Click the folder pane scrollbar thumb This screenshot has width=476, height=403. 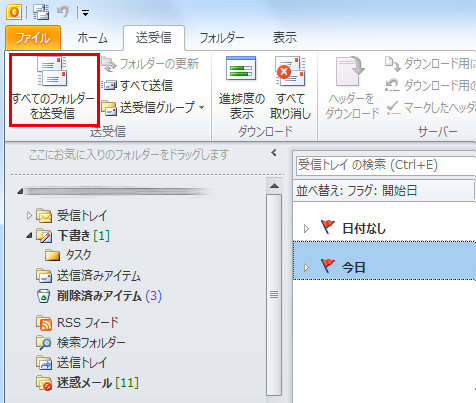pyautogui.click(x=274, y=295)
